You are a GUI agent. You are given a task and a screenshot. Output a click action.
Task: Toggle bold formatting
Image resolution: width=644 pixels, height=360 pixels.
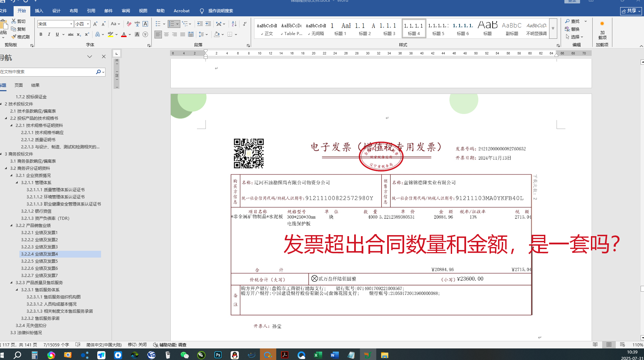pos(41,34)
